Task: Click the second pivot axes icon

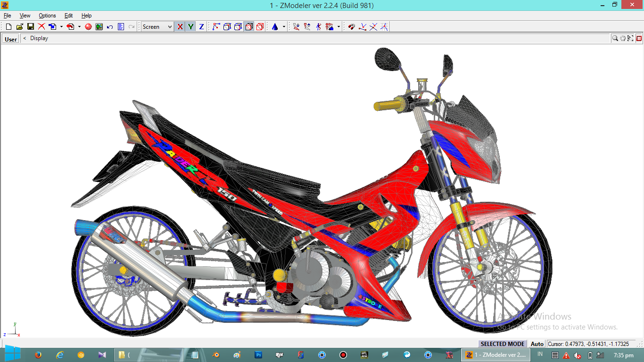Action: click(373, 27)
